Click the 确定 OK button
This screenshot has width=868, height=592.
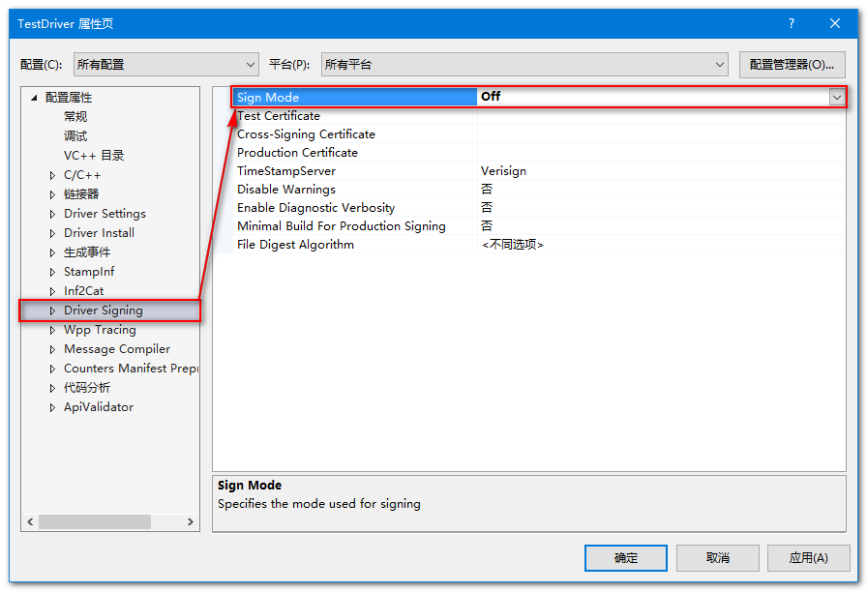(x=625, y=558)
